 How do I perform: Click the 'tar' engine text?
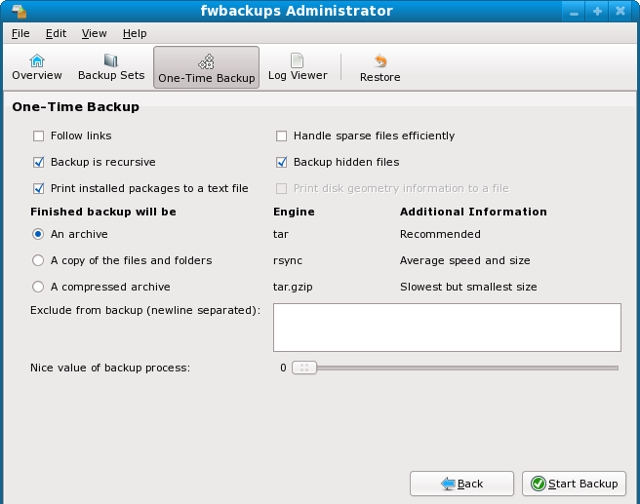[x=281, y=234]
